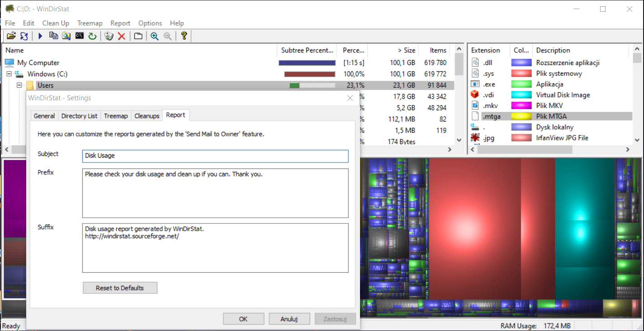This screenshot has width=644, height=331.
Task: Click the .sys file type icon
Action: pos(475,74)
